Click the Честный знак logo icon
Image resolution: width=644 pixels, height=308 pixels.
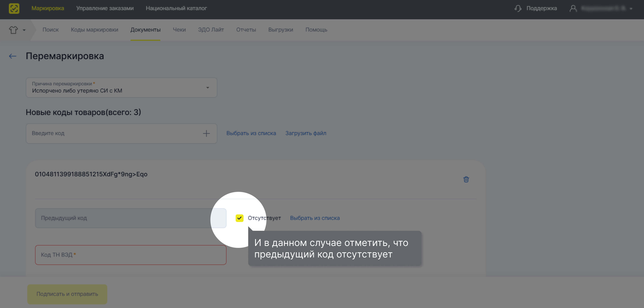[14, 8]
